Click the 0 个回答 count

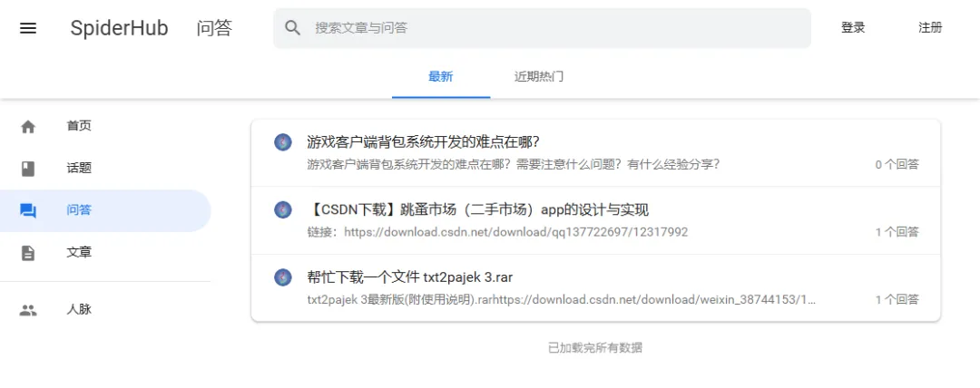897,165
